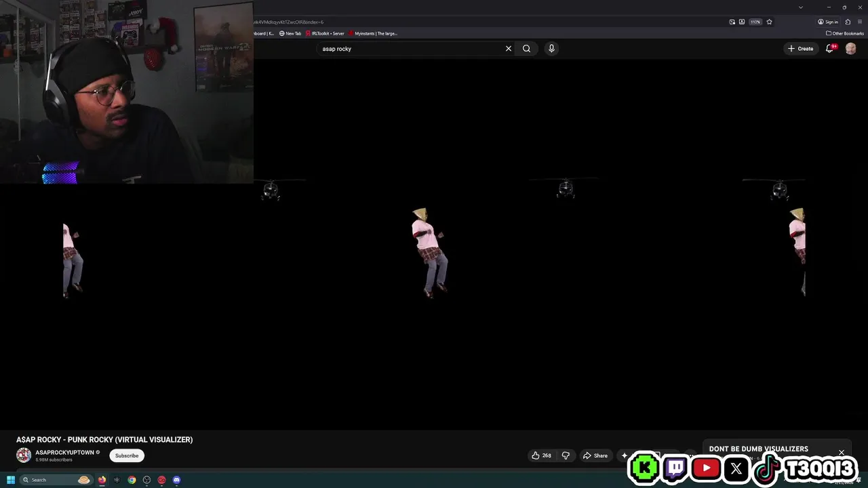The height and width of the screenshot is (488, 868).
Task: Open Chrome from the taskbar
Action: (132, 480)
